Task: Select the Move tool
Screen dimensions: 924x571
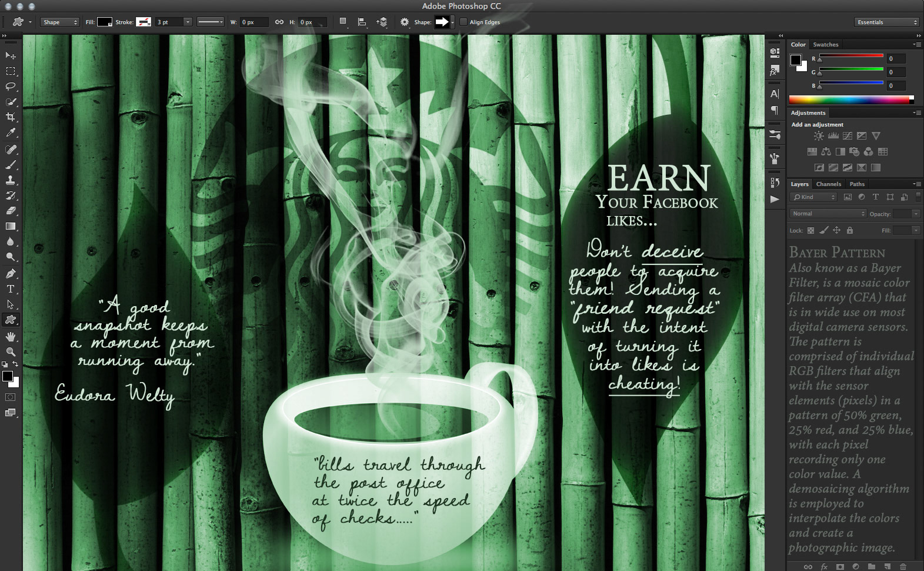Action: pos(11,55)
